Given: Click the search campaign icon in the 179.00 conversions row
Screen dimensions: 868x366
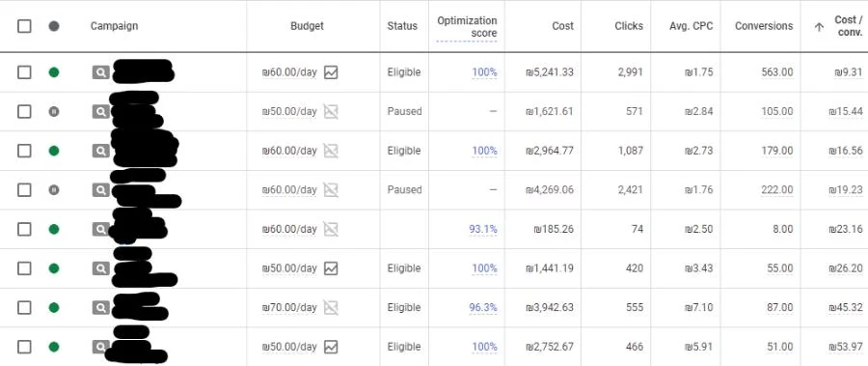Looking at the screenshot, I should pos(100,151).
